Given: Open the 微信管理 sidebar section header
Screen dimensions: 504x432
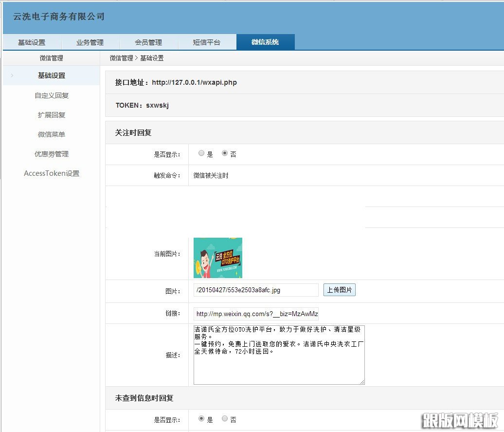Looking at the screenshot, I should [x=51, y=57].
